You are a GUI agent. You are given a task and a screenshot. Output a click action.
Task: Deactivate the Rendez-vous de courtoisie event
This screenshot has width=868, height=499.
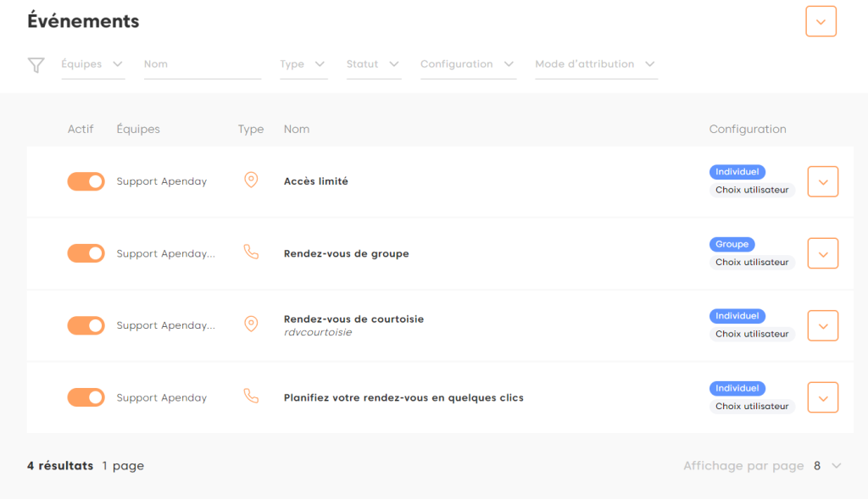(x=86, y=325)
